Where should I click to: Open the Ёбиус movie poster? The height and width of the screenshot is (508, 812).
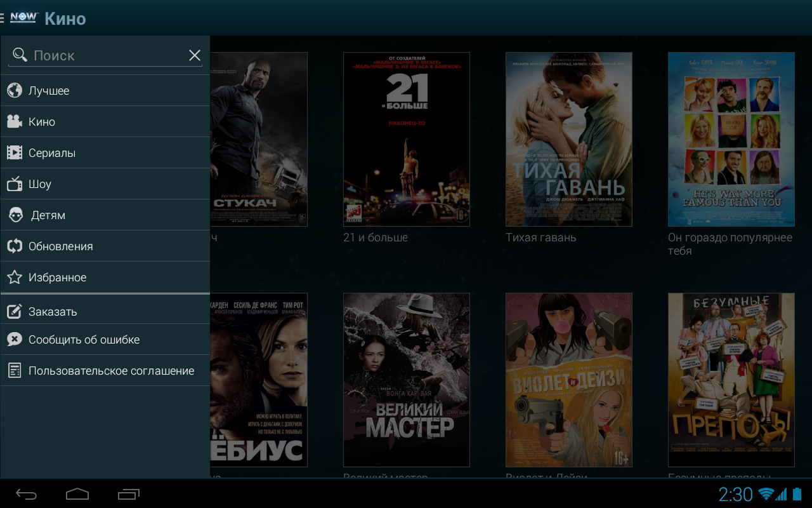[x=259, y=380]
